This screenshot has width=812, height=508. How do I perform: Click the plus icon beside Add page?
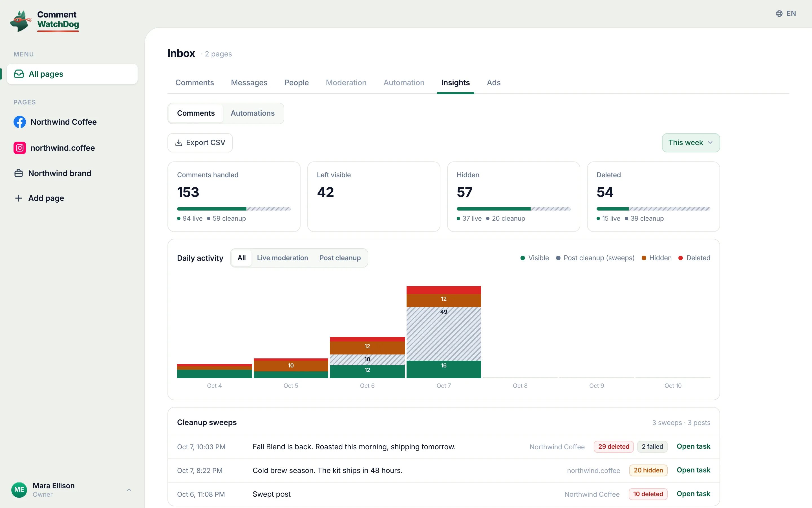point(18,198)
